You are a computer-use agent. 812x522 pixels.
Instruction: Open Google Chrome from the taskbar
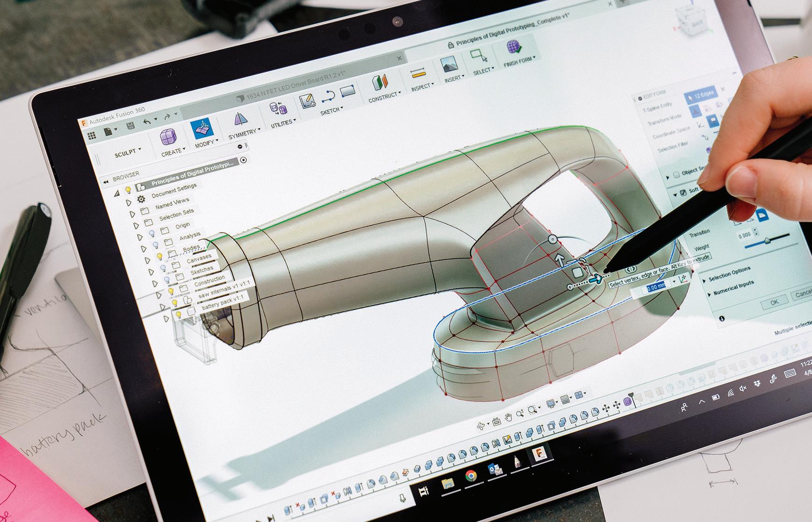pos(471,476)
